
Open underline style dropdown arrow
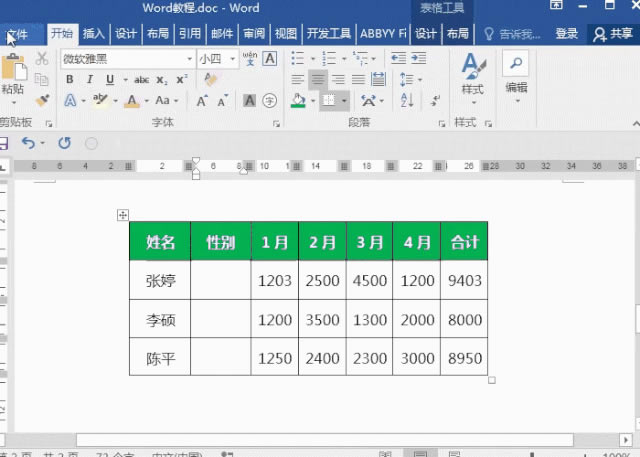coord(125,80)
